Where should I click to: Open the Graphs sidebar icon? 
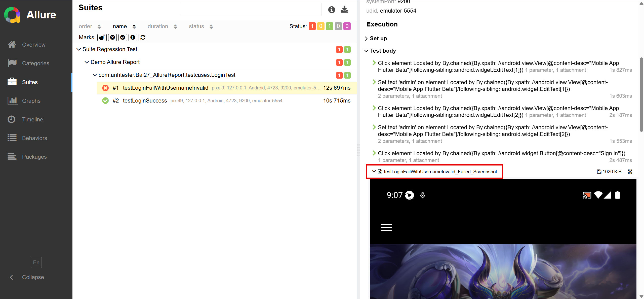click(x=12, y=101)
